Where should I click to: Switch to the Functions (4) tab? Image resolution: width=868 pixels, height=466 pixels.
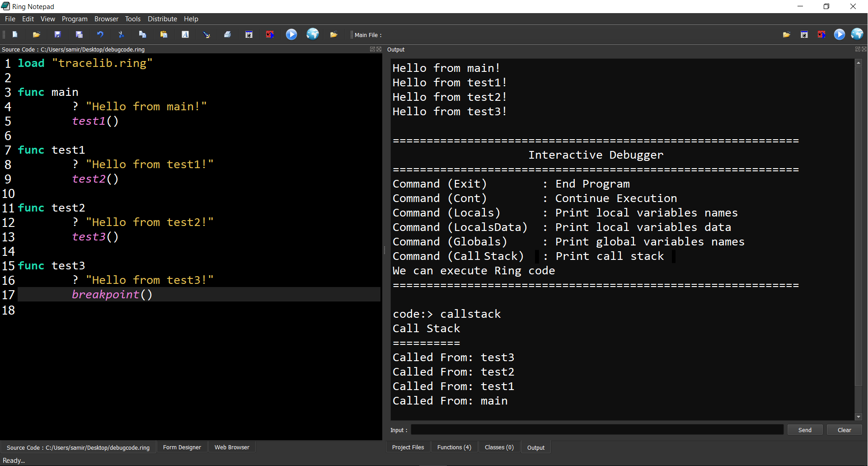pyautogui.click(x=454, y=447)
